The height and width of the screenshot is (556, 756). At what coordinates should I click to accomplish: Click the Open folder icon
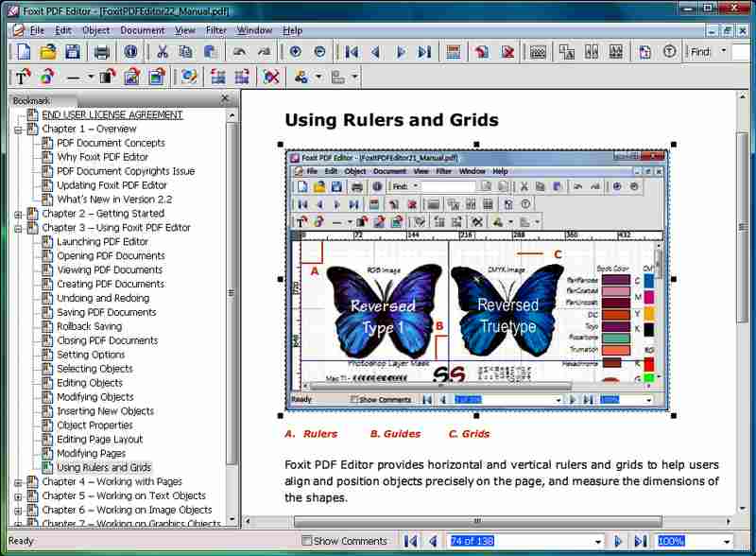point(48,52)
